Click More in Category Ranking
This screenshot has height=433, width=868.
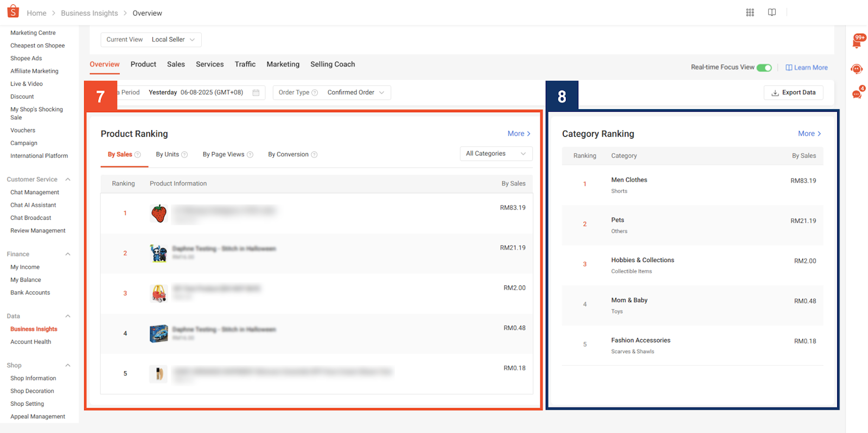tap(809, 133)
